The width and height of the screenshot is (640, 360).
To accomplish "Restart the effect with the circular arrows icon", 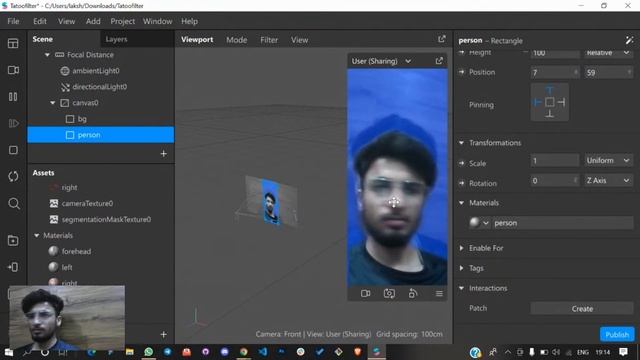I will (13, 177).
